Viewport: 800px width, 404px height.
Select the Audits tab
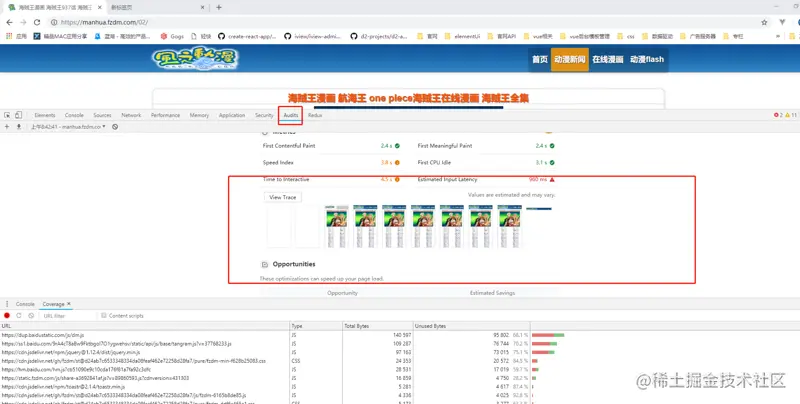tap(291, 115)
